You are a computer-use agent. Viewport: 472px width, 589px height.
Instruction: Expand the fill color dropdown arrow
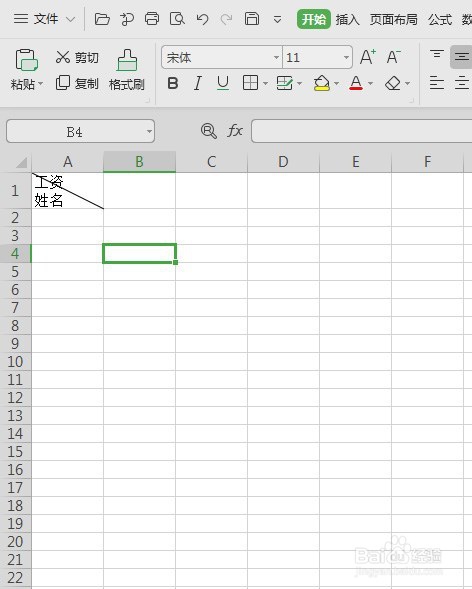(336, 83)
